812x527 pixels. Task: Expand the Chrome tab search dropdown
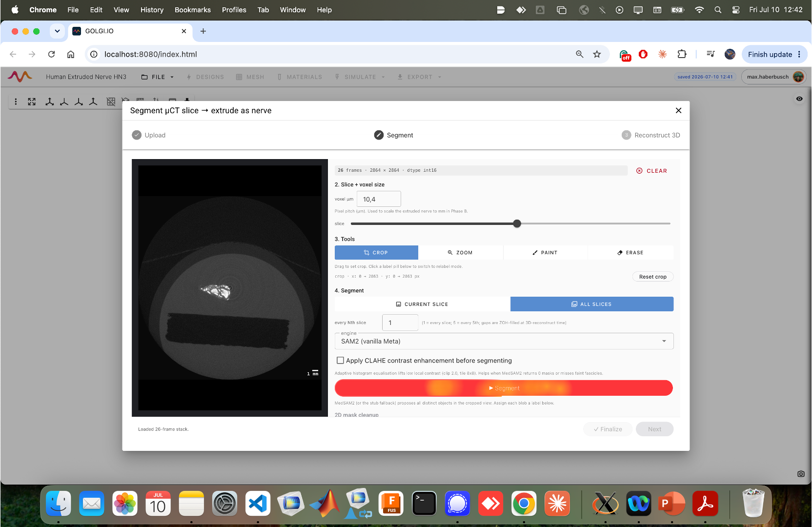click(x=57, y=31)
